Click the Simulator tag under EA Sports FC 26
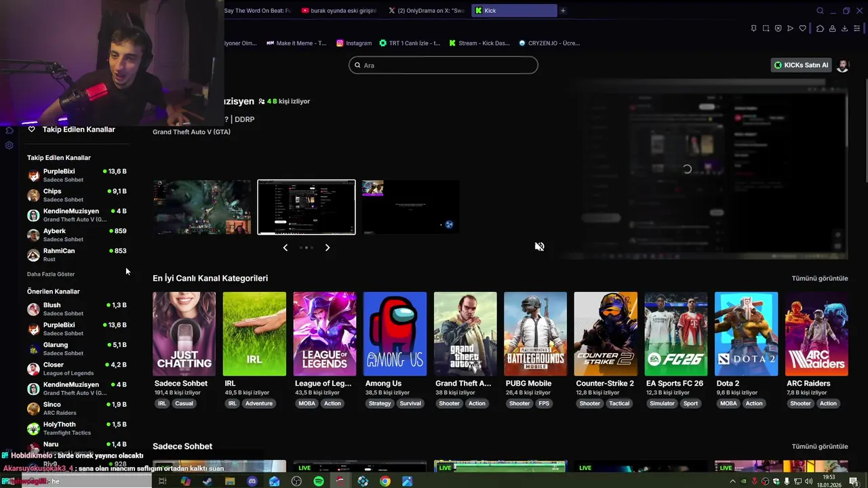The width and height of the screenshot is (868, 488). click(662, 403)
